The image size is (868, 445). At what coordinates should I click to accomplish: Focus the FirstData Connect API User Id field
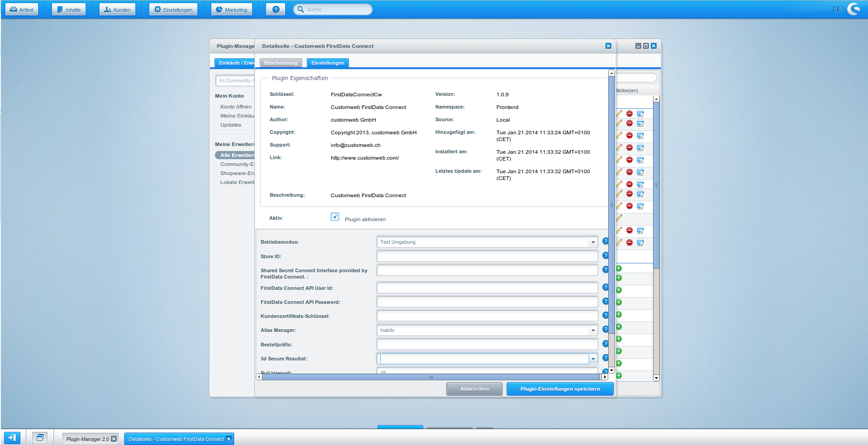click(x=487, y=288)
